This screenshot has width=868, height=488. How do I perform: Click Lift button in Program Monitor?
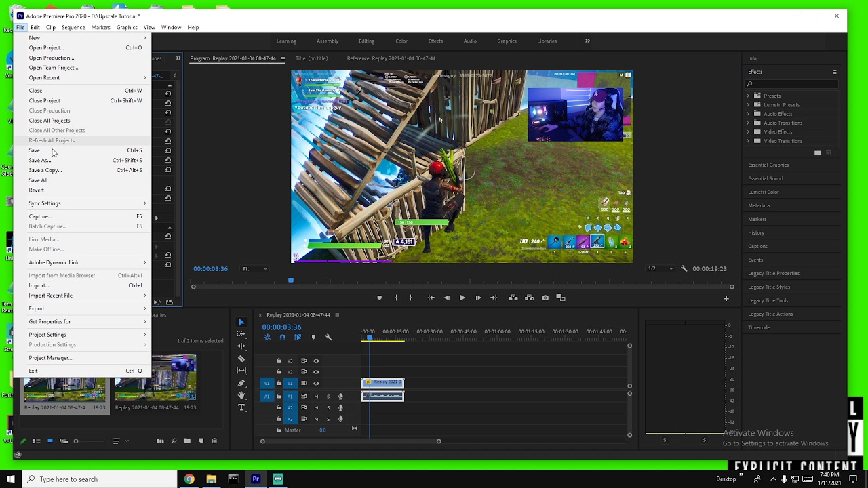513,298
